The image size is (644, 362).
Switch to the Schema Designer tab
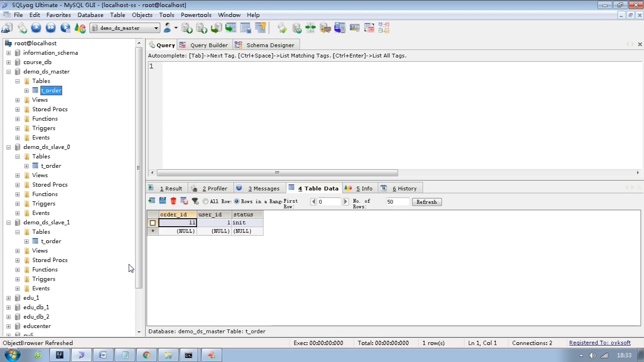tap(266, 45)
